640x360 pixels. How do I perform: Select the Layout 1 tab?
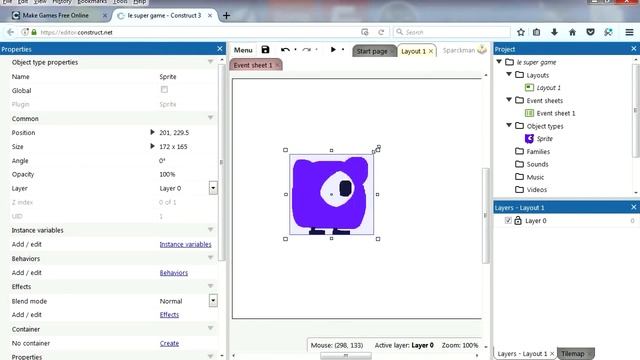coord(413,51)
